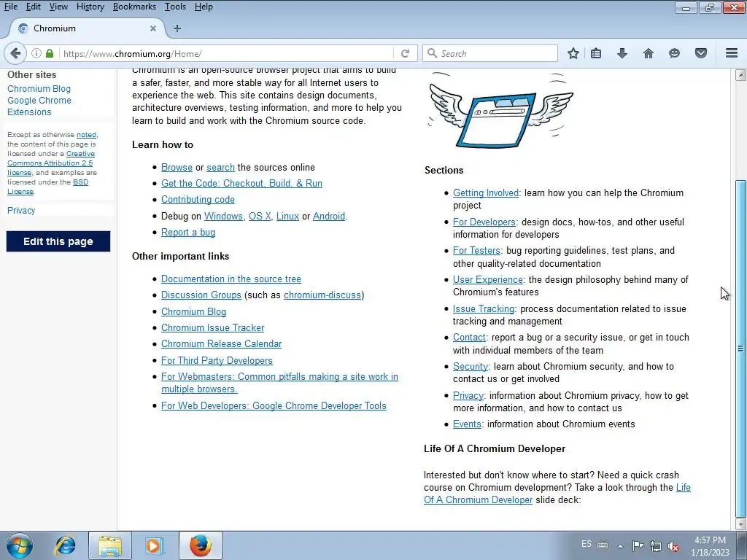Go back using the back arrow button
The height and width of the screenshot is (560, 747).
click(x=15, y=53)
